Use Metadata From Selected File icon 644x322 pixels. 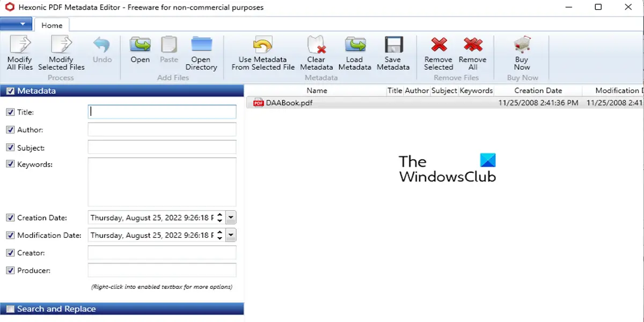point(263,45)
